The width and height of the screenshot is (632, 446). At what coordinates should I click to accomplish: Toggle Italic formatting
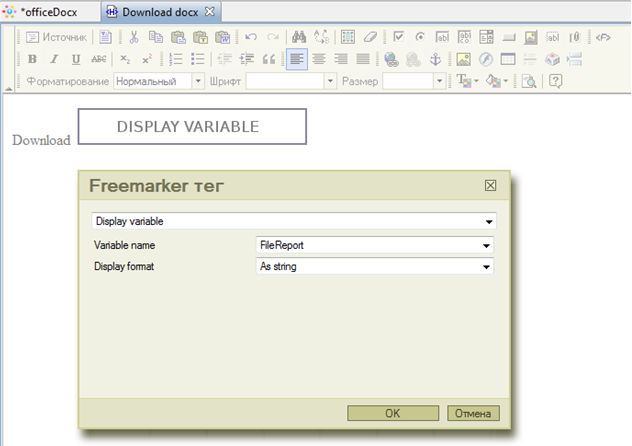tap(54, 59)
